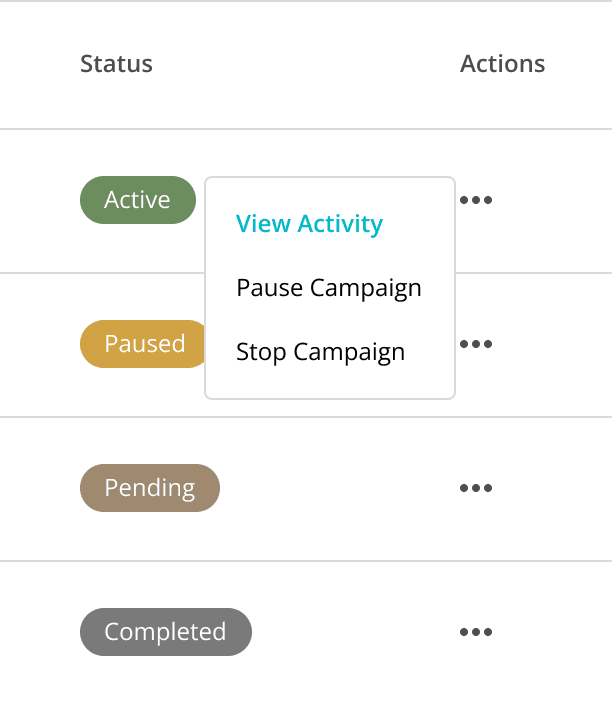Select the Completed campaign row
This screenshot has width=612, height=704.
pyautogui.click(x=306, y=633)
